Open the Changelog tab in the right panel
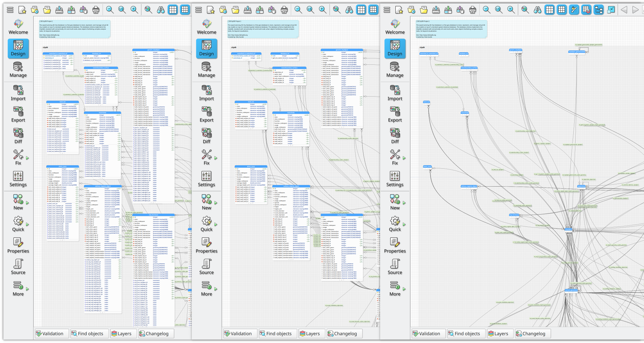This screenshot has width=644, height=343. point(533,334)
